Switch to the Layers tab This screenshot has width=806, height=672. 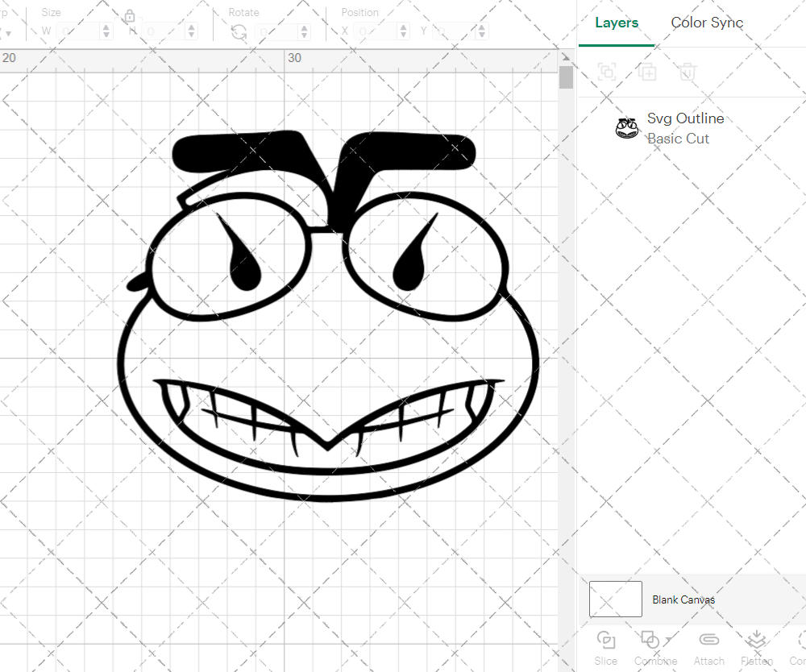(x=617, y=23)
